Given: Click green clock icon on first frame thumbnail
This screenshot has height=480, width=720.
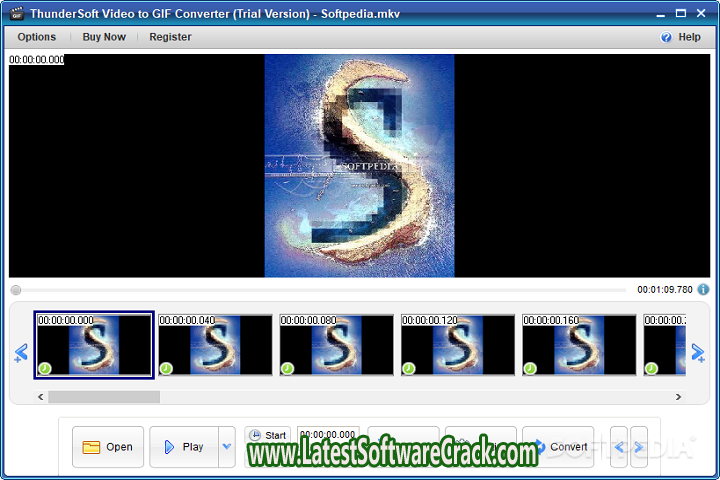Looking at the screenshot, I should [x=45, y=368].
